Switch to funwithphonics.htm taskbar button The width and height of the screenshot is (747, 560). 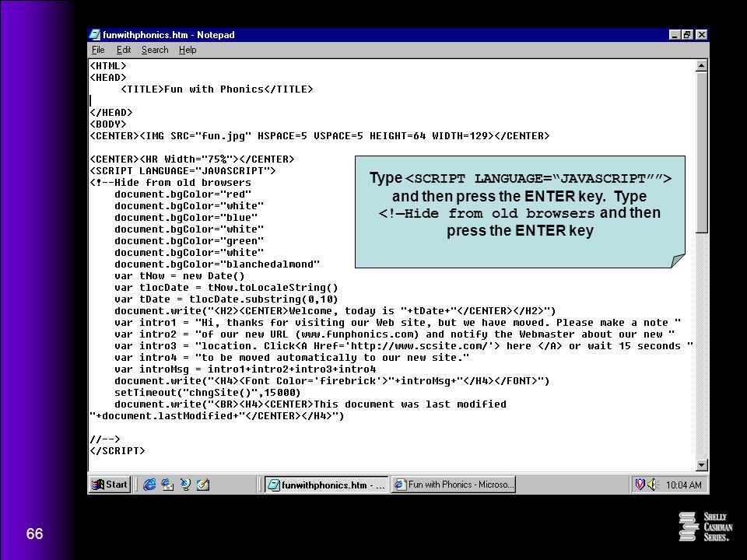(x=326, y=485)
